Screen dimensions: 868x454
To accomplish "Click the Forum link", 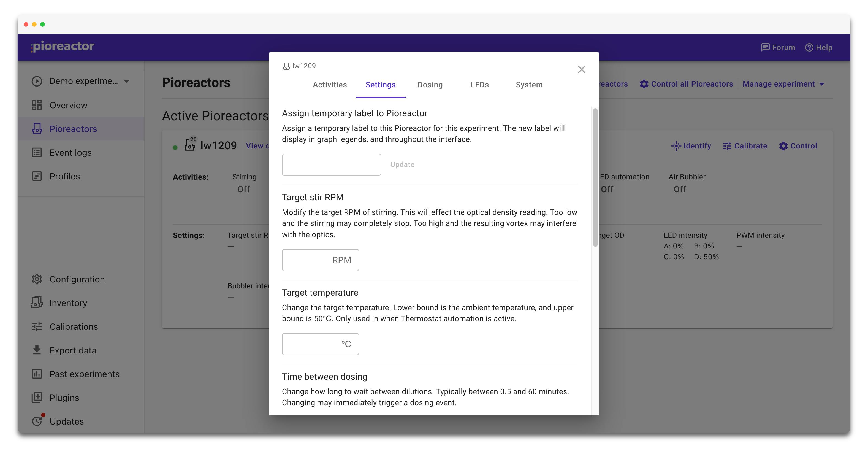I will 778,48.
